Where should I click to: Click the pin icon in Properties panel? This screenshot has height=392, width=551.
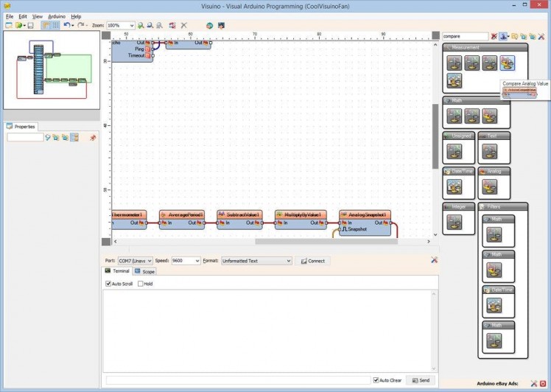(93, 138)
